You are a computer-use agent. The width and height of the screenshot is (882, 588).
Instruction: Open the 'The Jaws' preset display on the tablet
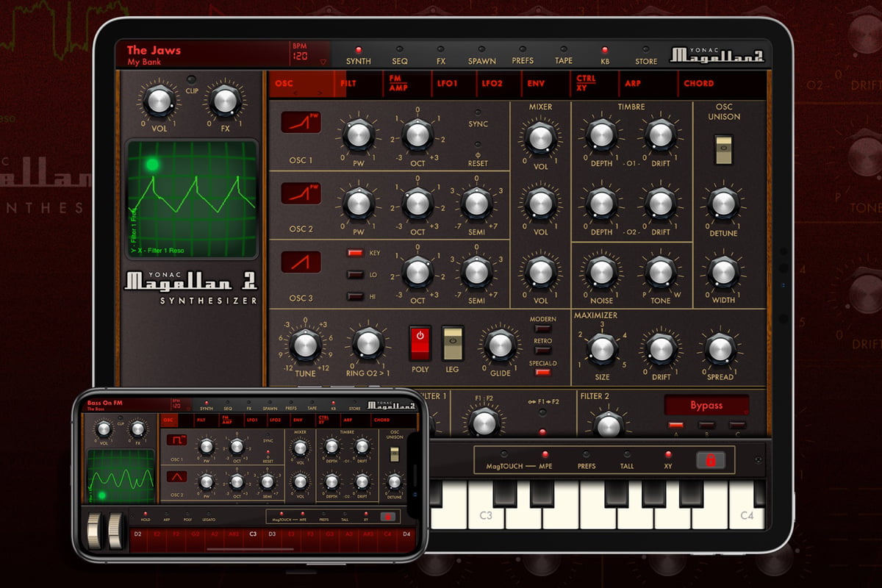click(x=202, y=55)
